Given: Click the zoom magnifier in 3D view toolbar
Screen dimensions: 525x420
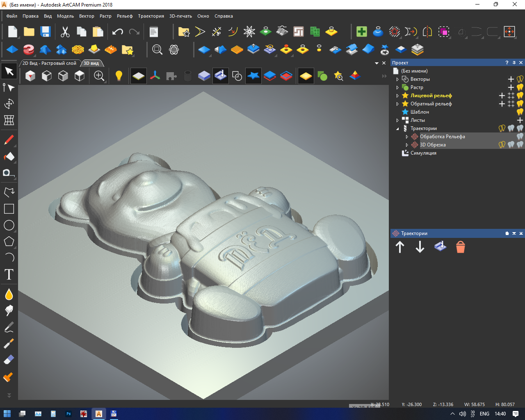Looking at the screenshot, I should [x=99, y=76].
